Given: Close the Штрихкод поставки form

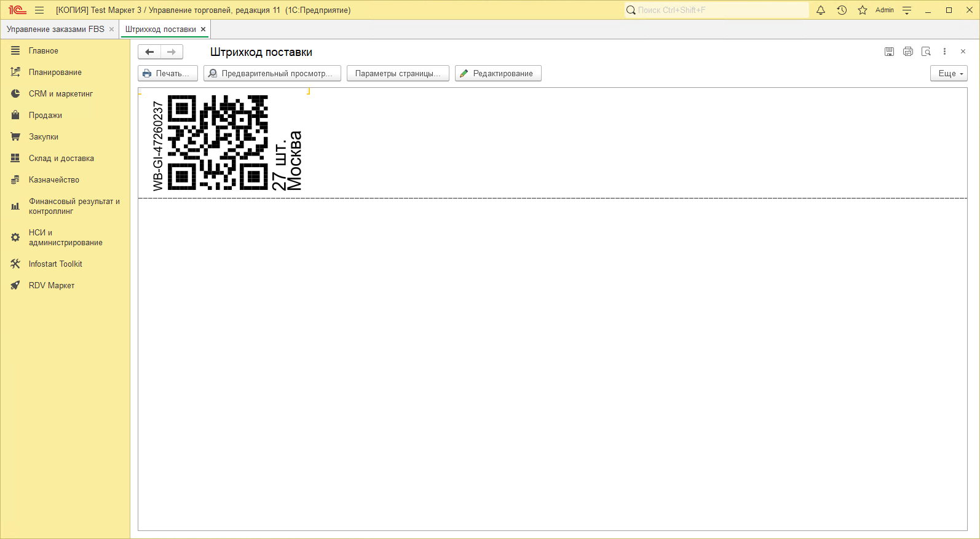Looking at the screenshot, I should coord(963,52).
